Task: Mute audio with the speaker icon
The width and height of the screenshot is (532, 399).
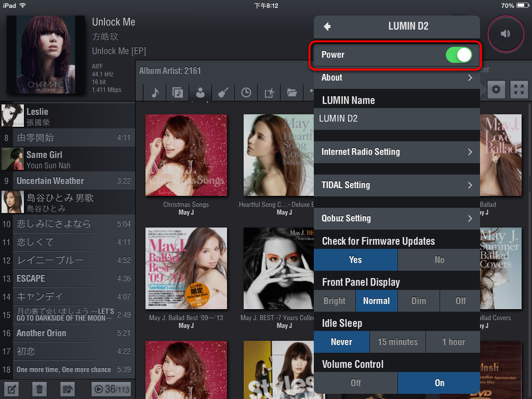Action: pos(505,34)
